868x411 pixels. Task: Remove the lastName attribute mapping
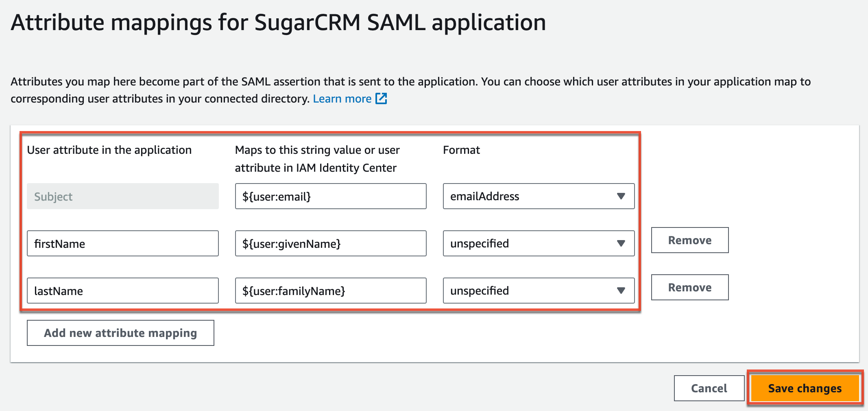(689, 287)
